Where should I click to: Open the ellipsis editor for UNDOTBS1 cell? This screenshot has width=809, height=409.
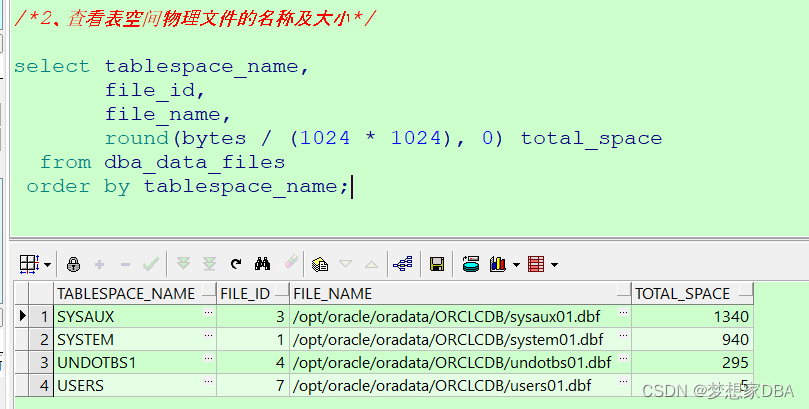coord(208,358)
